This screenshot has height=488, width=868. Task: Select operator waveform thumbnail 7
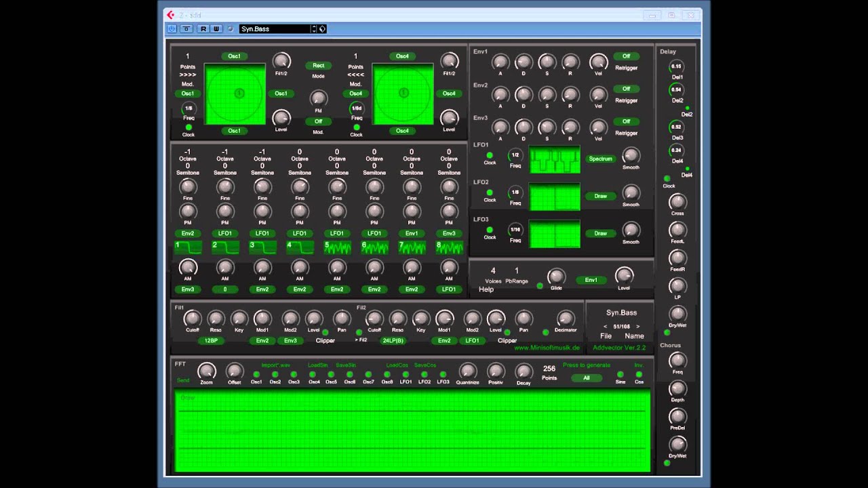(x=412, y=248)
